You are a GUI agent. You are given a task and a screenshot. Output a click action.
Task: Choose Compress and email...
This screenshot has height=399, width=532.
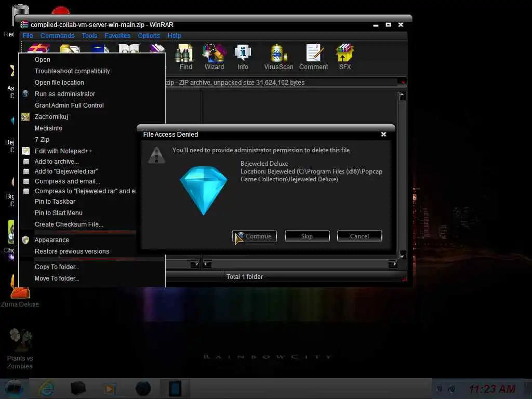pyautogui.click(x=79, y=181)
